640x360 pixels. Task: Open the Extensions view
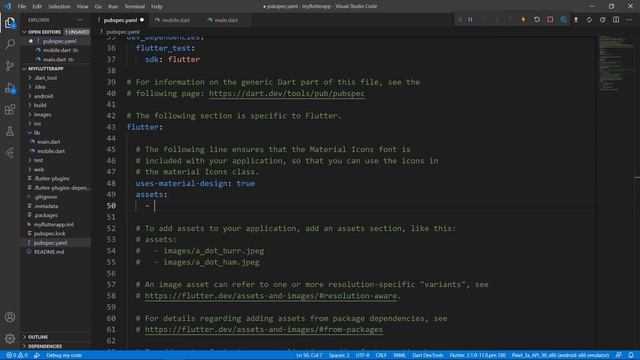10,109
